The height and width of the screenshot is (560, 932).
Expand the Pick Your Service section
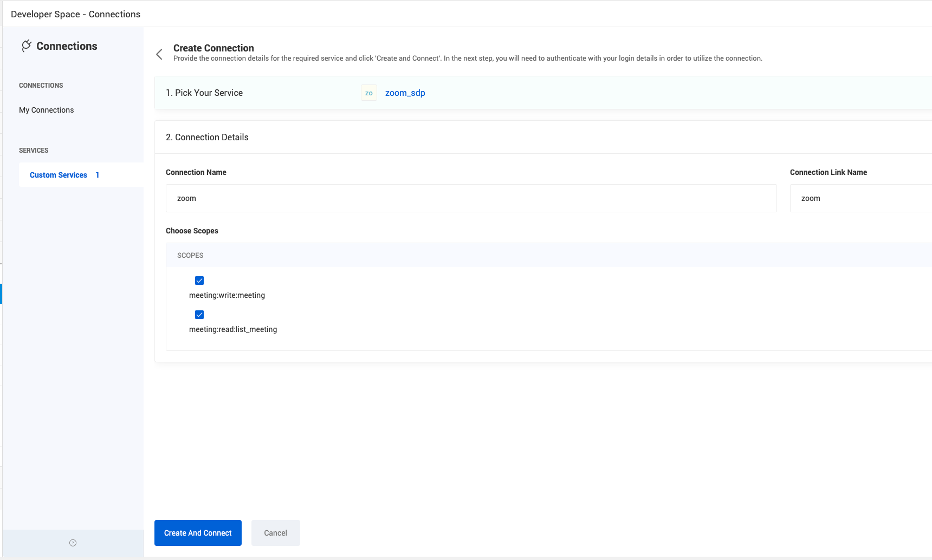coord(543,93)
